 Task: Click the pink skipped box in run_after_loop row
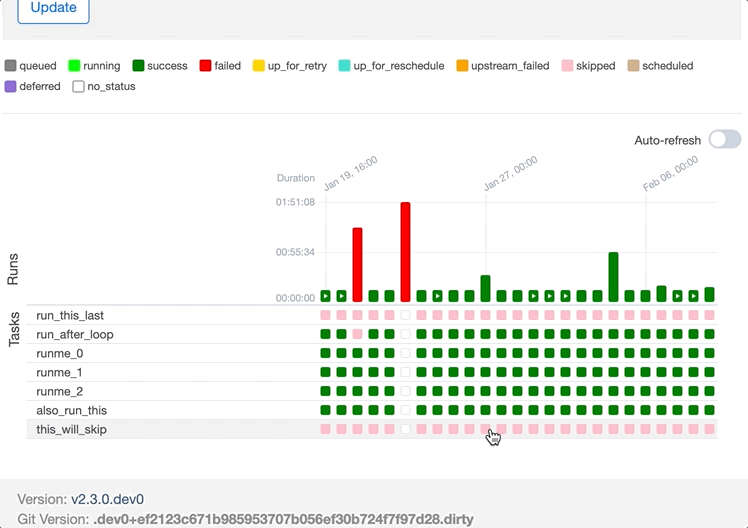click(357, 334)
